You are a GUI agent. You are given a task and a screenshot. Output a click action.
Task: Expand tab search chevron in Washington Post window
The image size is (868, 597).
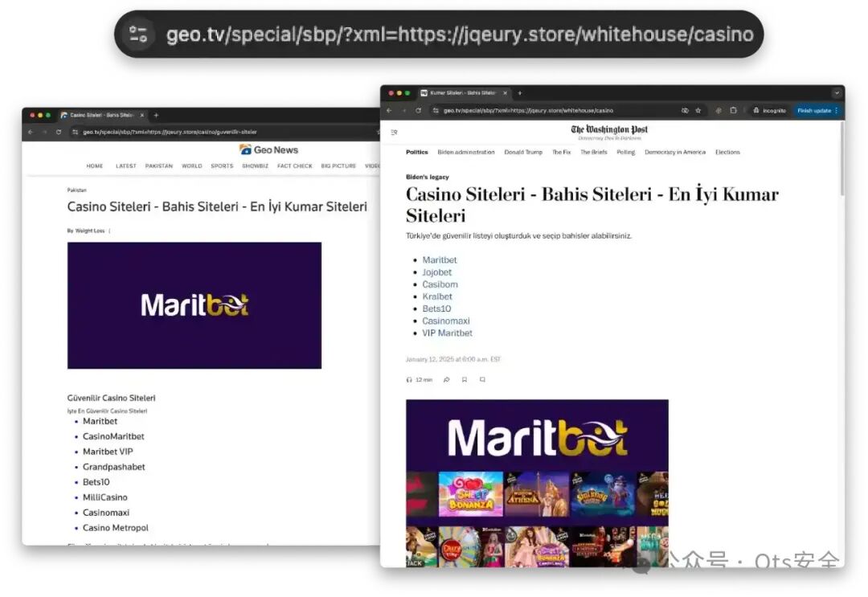coord(836,93)
